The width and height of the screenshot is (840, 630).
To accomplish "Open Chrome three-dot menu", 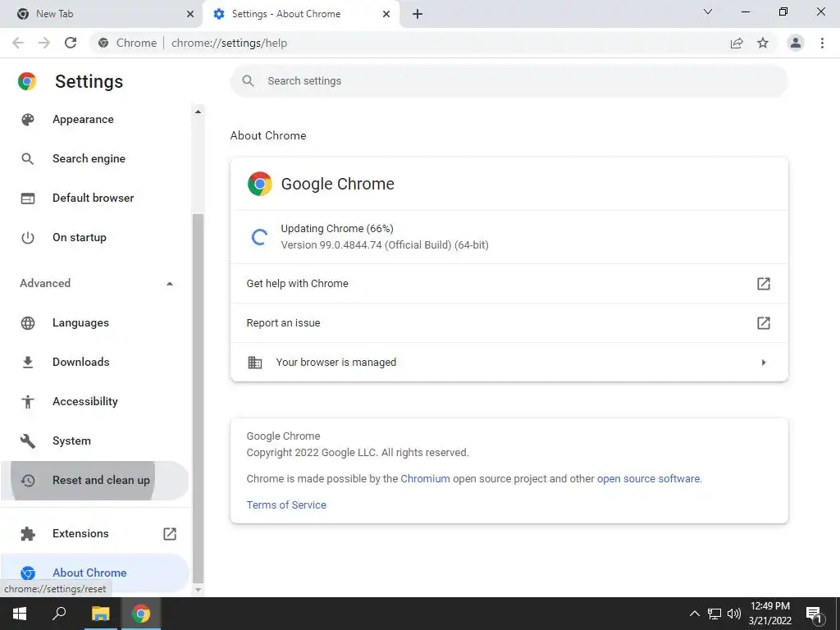I will pyautogui.click(x=822, y=43).
